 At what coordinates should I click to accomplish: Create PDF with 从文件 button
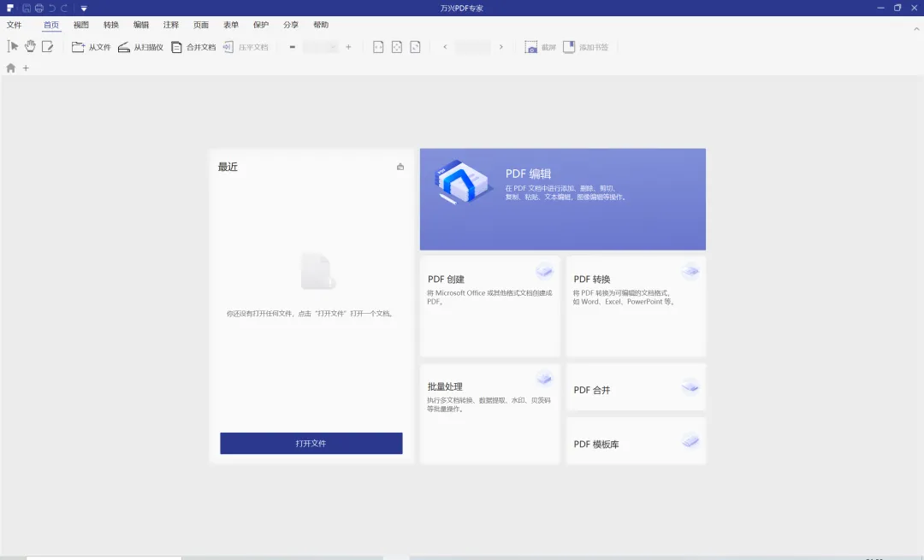point(92,47)
